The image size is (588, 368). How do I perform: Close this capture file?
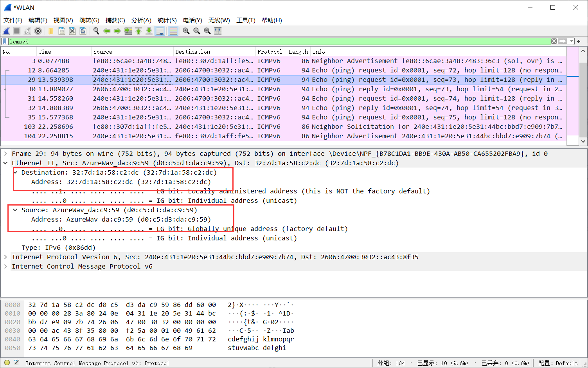tap(72, 31)
